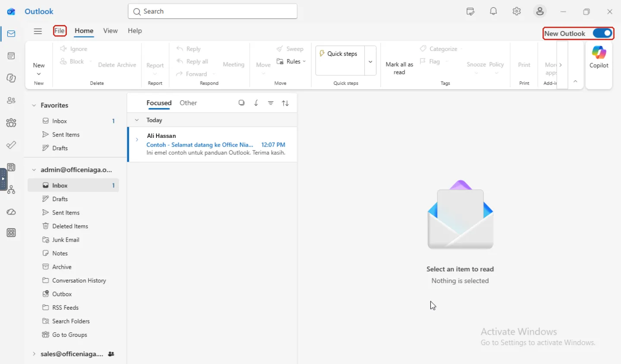
Task: Open the Filter icon in message list
Action: 271,103
